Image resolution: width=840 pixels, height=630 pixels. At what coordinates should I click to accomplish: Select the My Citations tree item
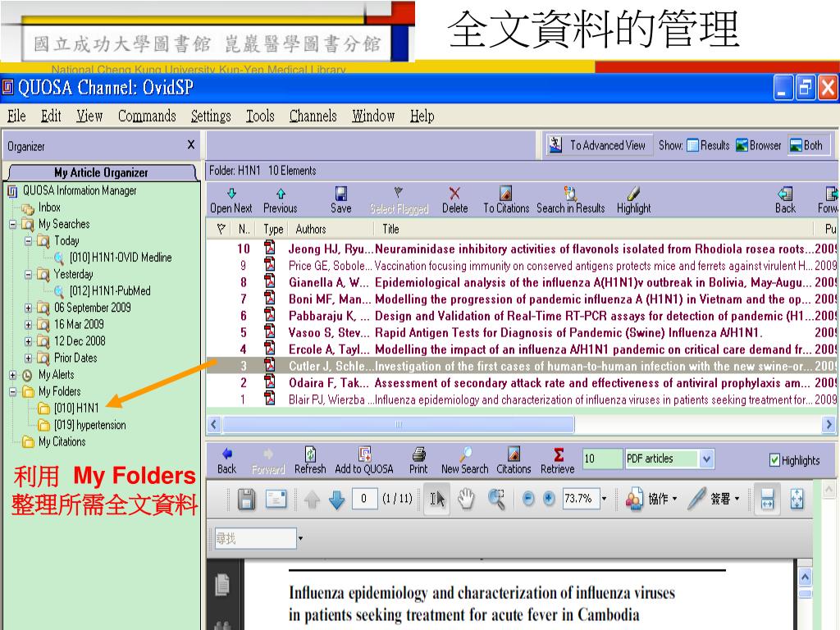[62, 442]
